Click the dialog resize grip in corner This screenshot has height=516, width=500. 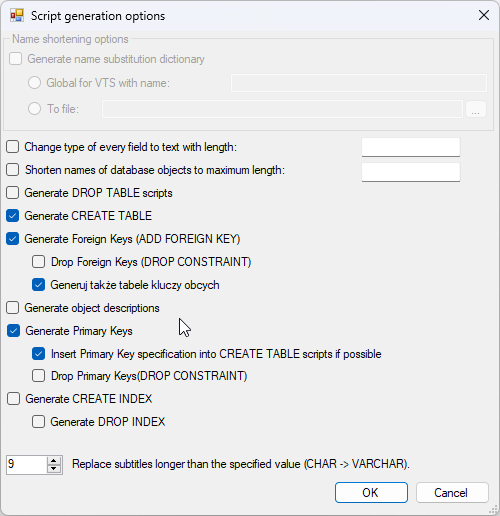tap(493, 510)
